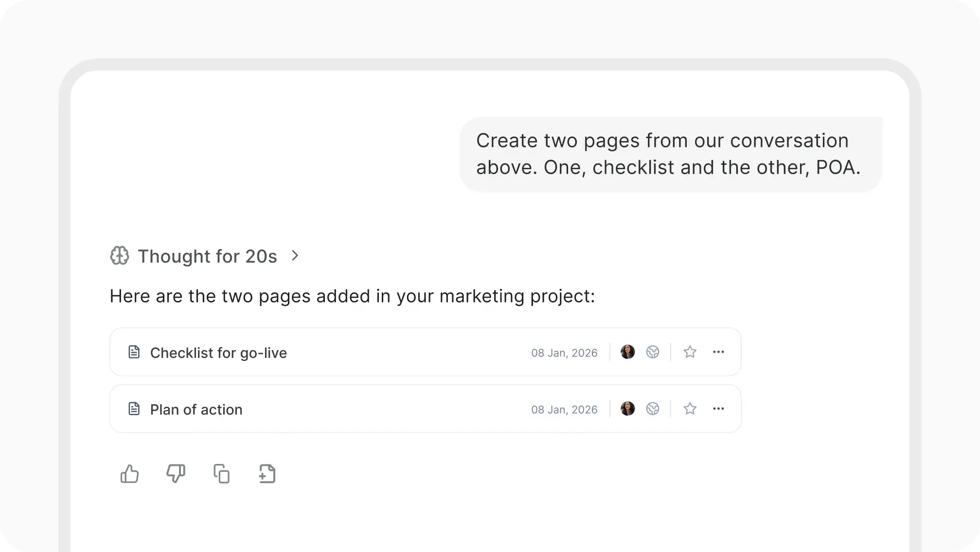The width and height of the screenshot is (980, 552).
Task: Click the brain icon beside Thought for 20s
Action: click(120, 256)
